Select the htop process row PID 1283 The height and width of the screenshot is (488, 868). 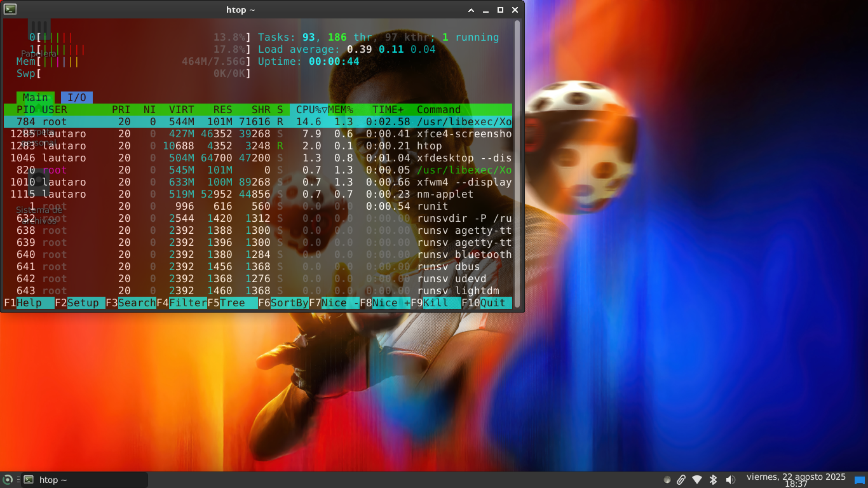[258, 146]
